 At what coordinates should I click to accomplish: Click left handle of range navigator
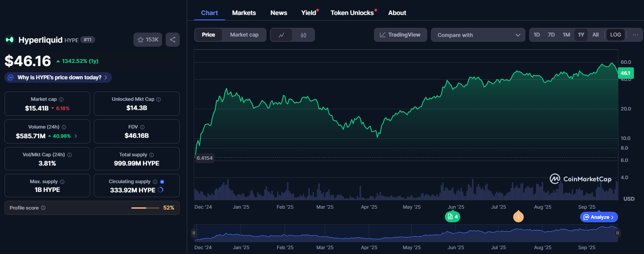click(x=193, y=233)
